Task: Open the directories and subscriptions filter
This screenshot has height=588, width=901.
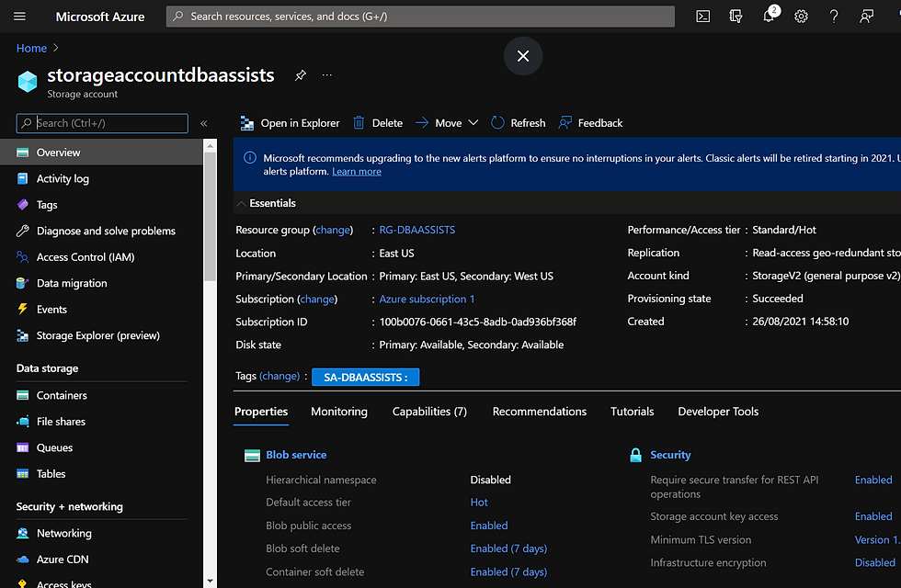Action: 736,17
